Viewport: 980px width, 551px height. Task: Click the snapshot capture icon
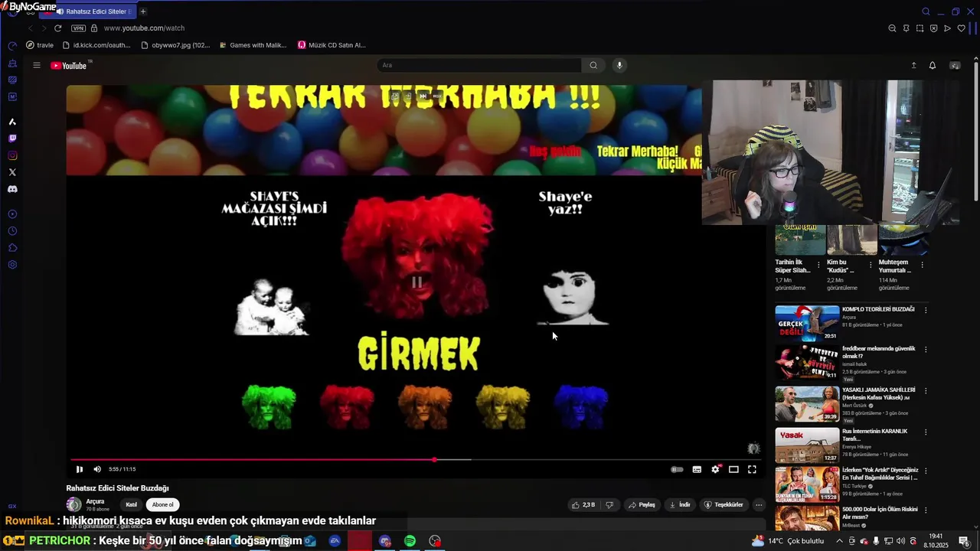[x=920, y=28]
